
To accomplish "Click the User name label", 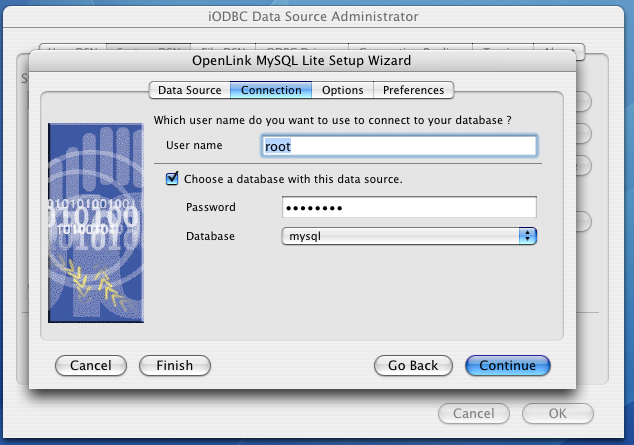I will coord(194,145).
